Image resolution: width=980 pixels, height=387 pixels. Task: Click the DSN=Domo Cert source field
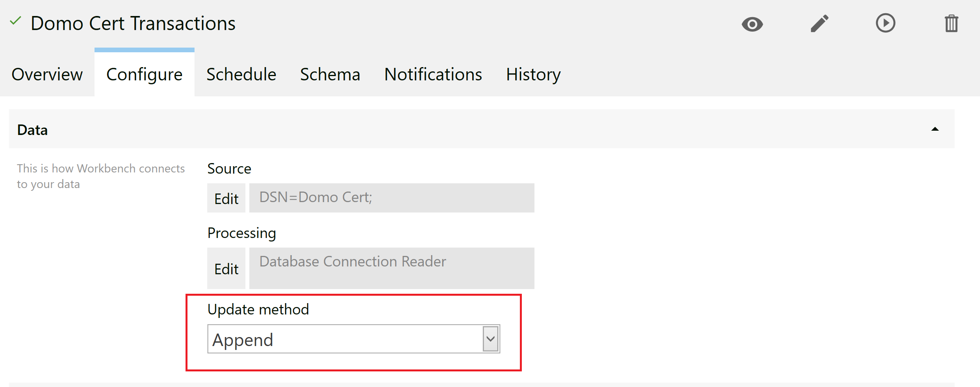click(x=391, y=198)
